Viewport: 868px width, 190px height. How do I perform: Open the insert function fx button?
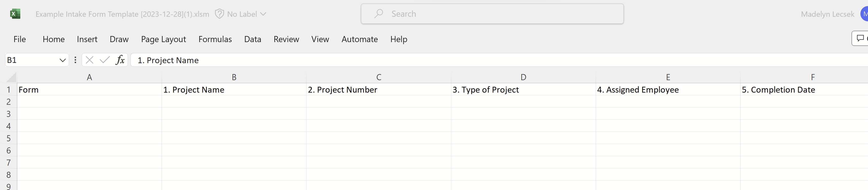[x=120, y=60]
